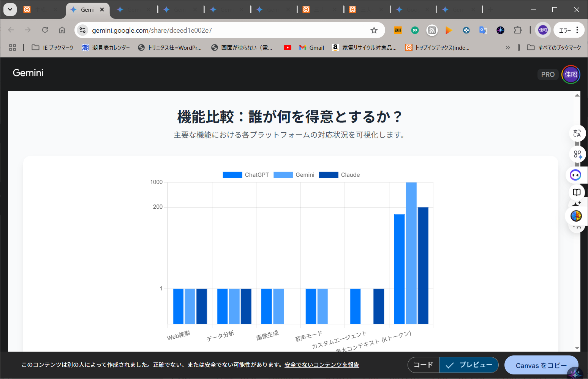Open the すべてのブックマーク folder
Viewport: 588px width, 379px height.
point(554,48)
